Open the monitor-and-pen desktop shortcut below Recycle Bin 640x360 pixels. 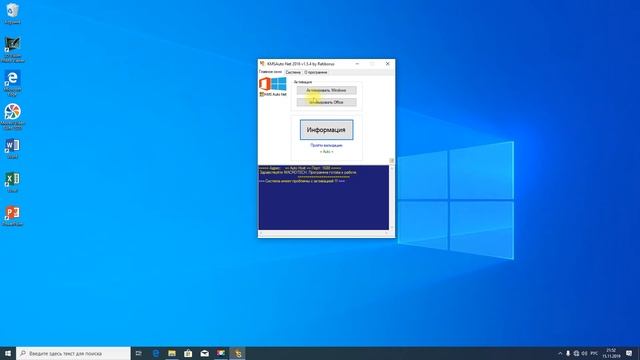tap(13, 49)
